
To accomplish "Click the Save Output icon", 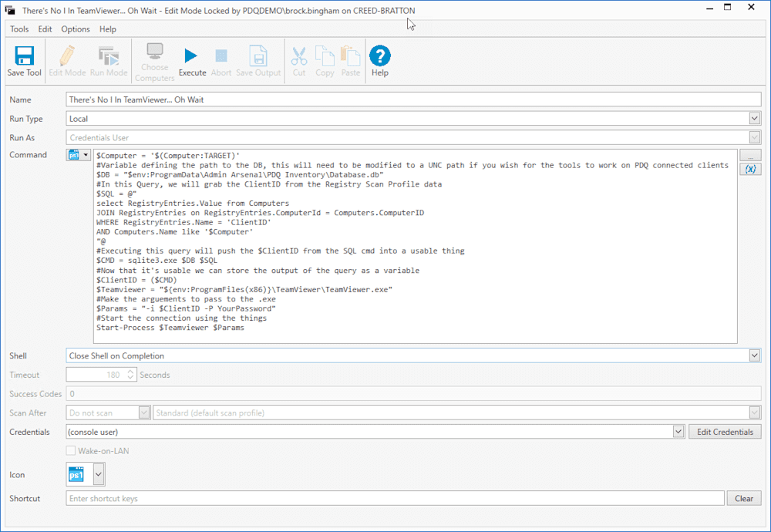I will (258, 56).
